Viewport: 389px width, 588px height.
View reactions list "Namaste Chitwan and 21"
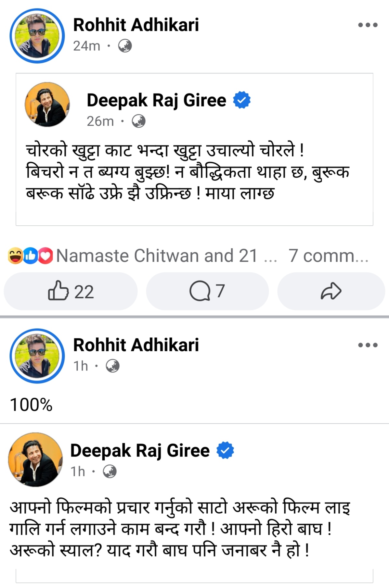[x=157, y=256]
